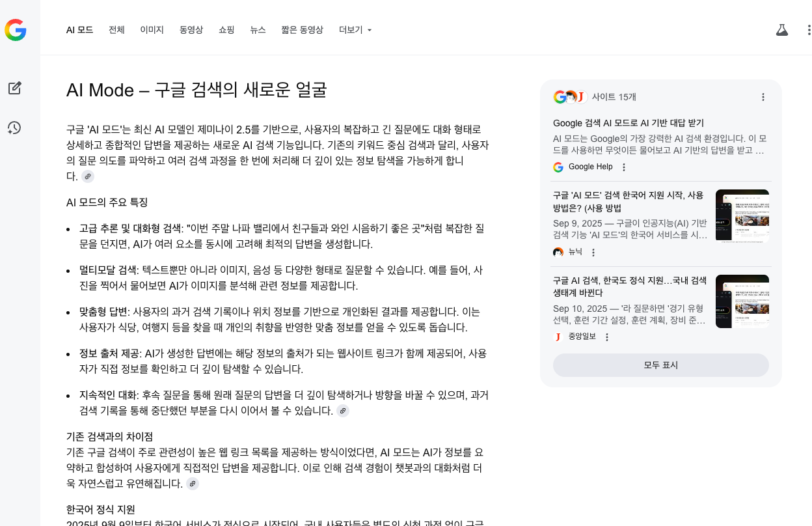812x526 pixels.
Task: Switch to AI 모드 tab
Action: click(x=80, y=30)
